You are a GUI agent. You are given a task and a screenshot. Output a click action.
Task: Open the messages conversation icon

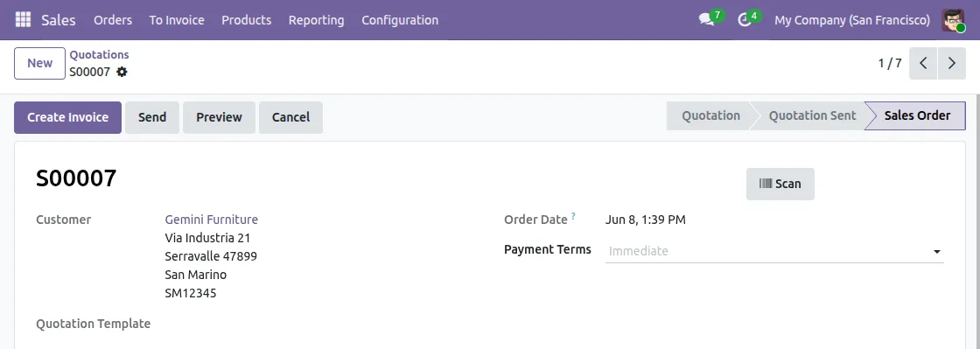pyautogui.click(x=707, y=20)
